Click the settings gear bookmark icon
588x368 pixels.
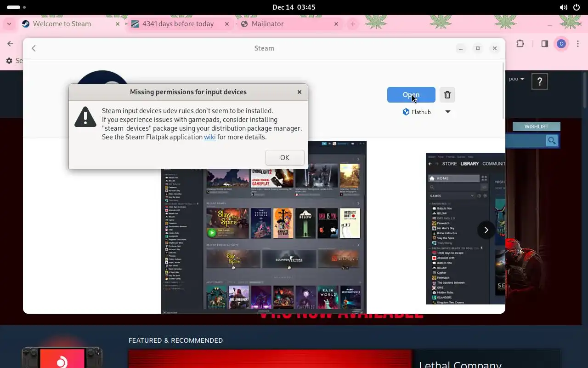pyautogui.click(x=9, y=61)
